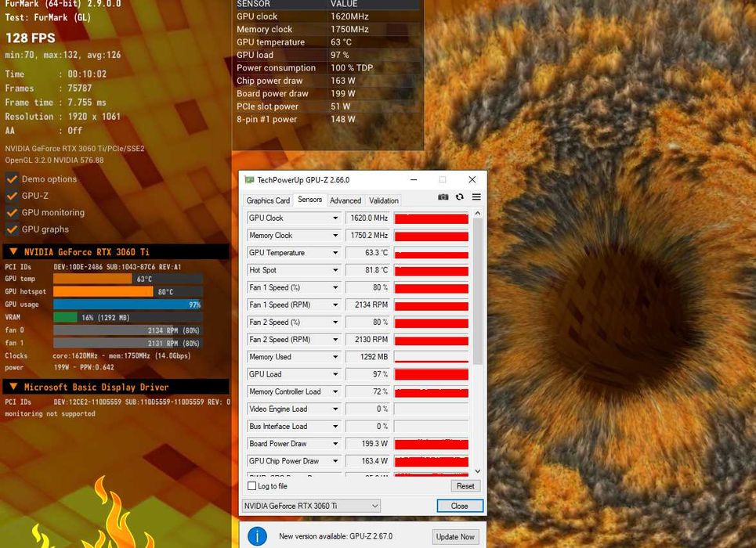756x548 pixels.
Task: Click the fan 1 RPM bar
Action: tap(127, 343)
